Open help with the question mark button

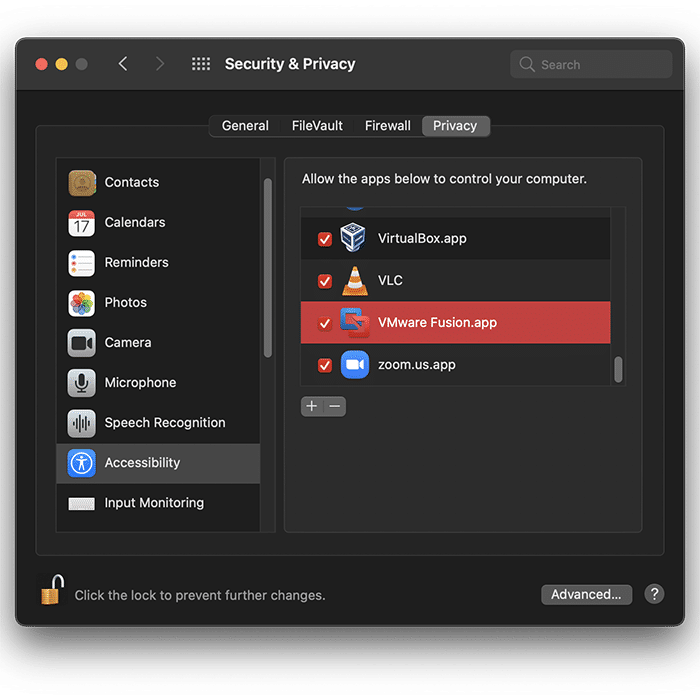coord(654,594)
